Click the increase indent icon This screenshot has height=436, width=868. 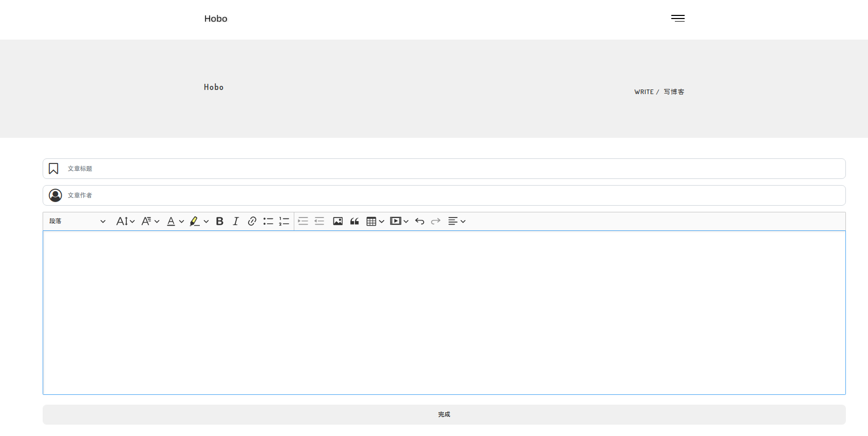(x=303, y=221)
